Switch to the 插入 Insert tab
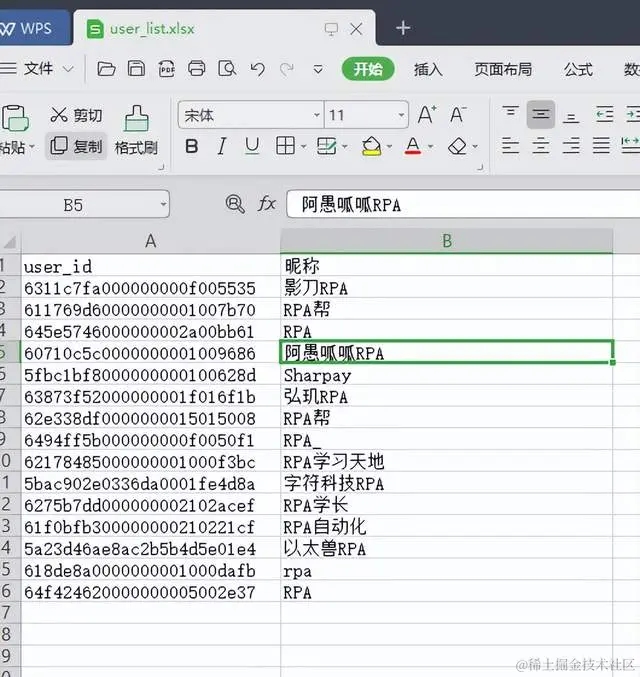This screenshot has width=640, height=677. point(428,70)
